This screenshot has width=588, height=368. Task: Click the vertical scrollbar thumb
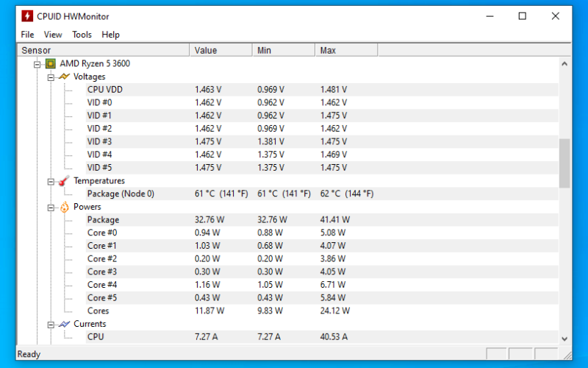click(x=564, y=163)
